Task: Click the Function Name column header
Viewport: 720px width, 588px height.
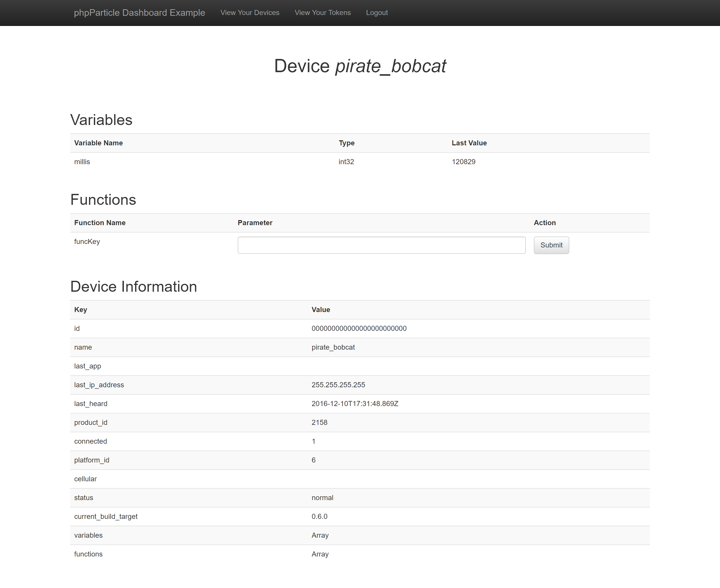Action: [x=100, y=223]
